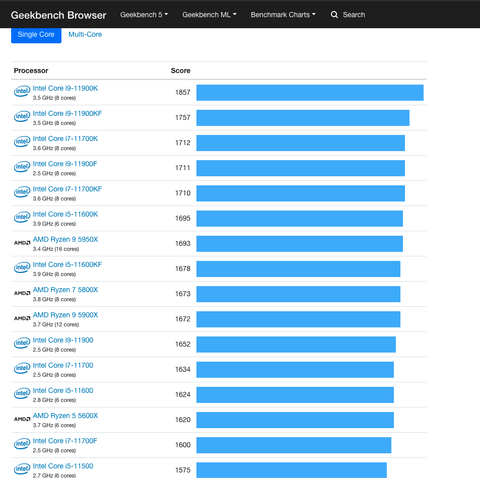Click the Intel logo beside Core i5-11600
This screenshot has height=478, width=480.
tap(22, 393)
